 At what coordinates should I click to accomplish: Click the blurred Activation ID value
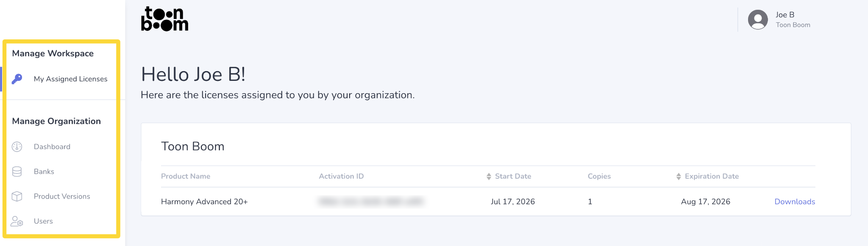pyautogui.click(x=371, y=202)
